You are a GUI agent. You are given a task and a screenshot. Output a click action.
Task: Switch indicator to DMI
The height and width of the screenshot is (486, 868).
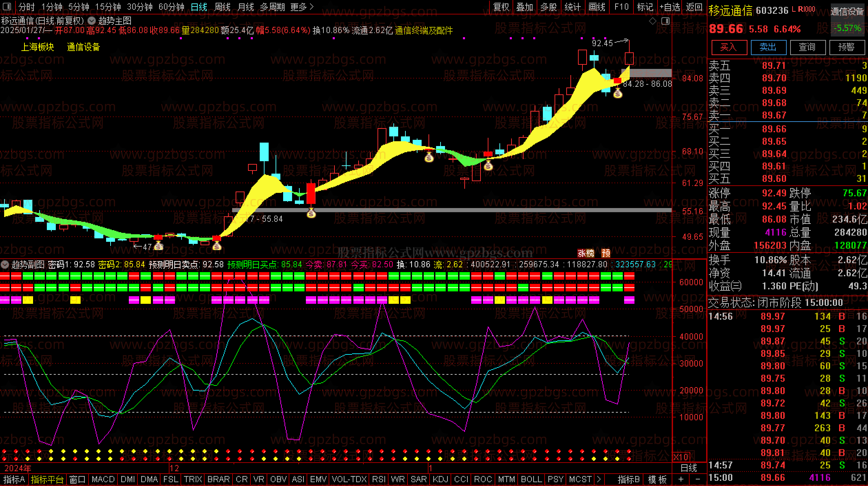[128, 479]
